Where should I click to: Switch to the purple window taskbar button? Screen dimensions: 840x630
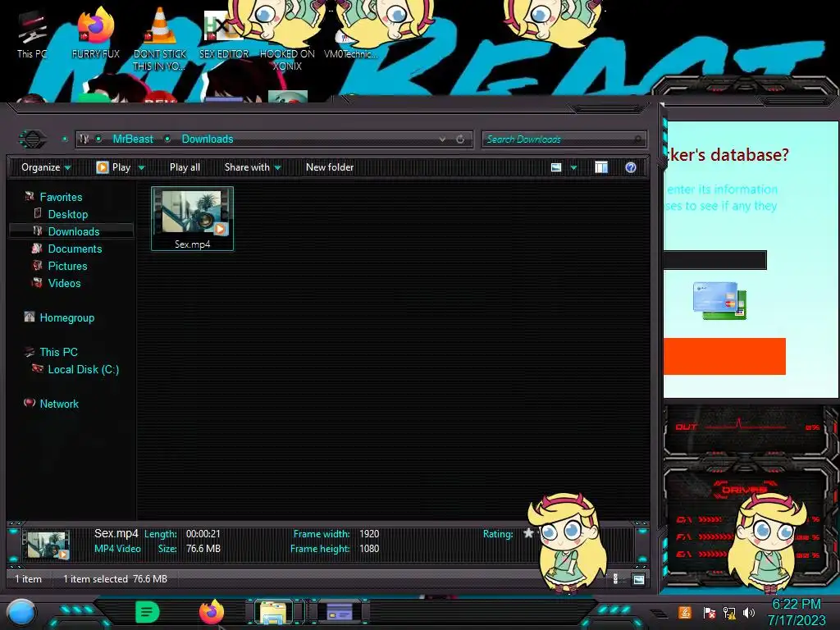pos(340,612)
